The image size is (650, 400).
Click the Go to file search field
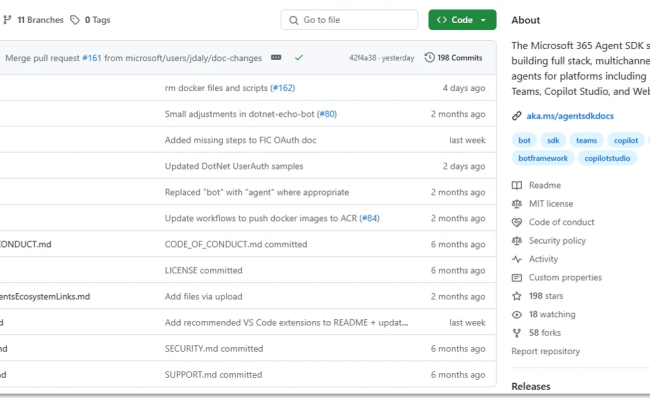[x=349, y=20]
